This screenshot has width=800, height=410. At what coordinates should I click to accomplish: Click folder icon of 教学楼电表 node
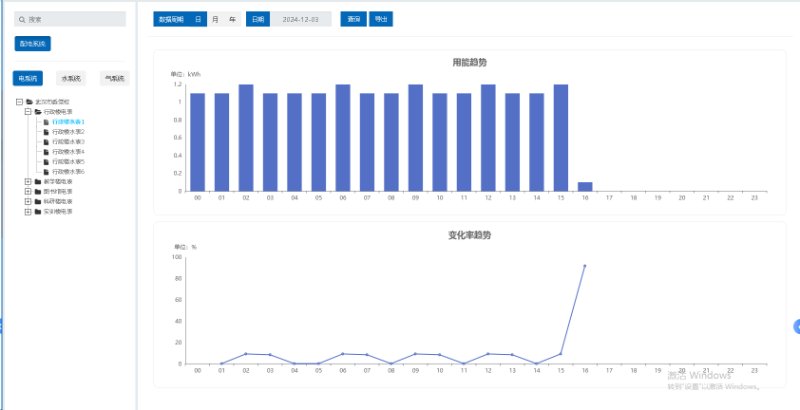38,182
